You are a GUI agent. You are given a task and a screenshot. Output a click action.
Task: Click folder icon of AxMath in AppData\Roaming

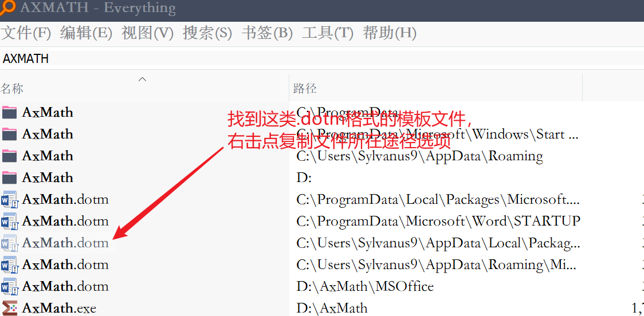point(9,156)
